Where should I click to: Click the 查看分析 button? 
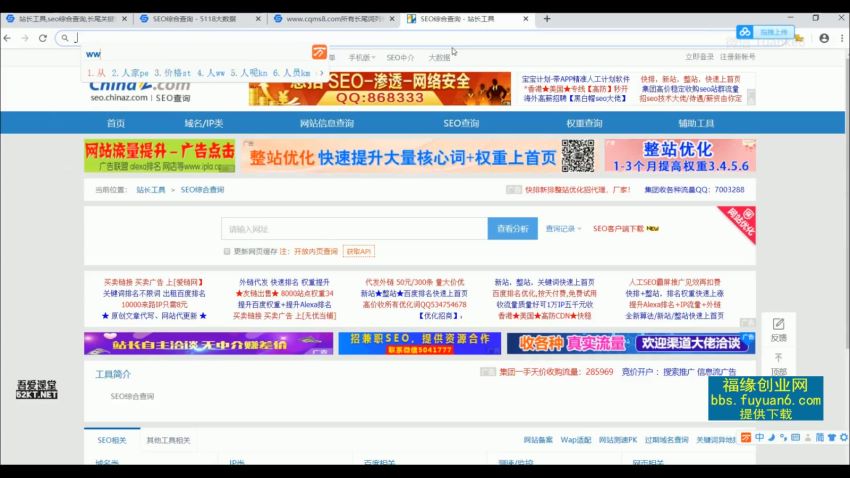coord(512,229)
